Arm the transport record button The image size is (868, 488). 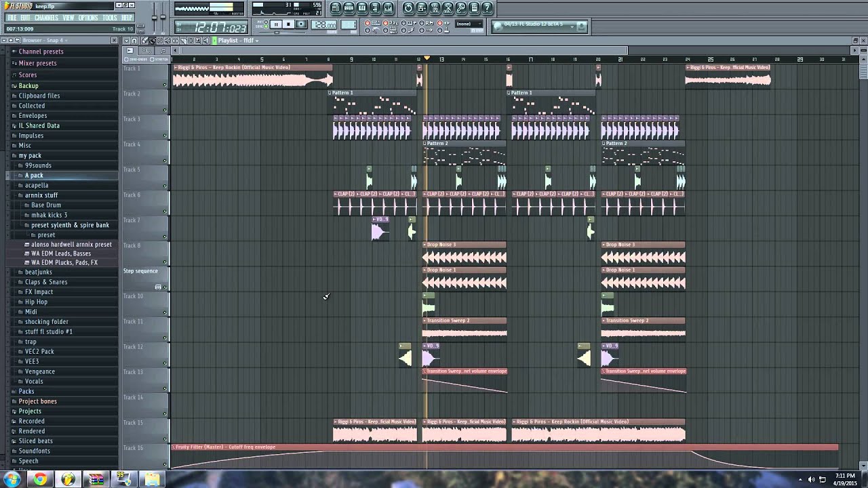[x=301, y=24]
